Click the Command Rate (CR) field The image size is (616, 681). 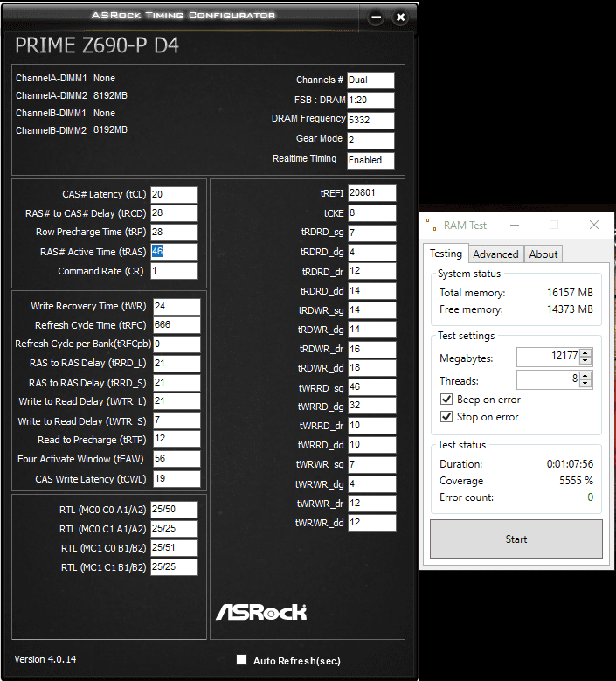pos(174,271)
